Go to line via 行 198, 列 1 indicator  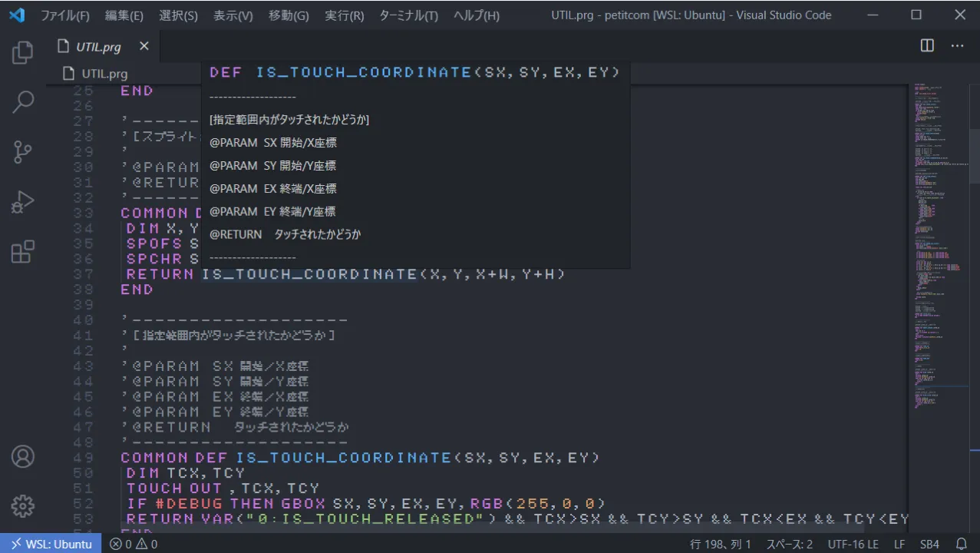721,544
